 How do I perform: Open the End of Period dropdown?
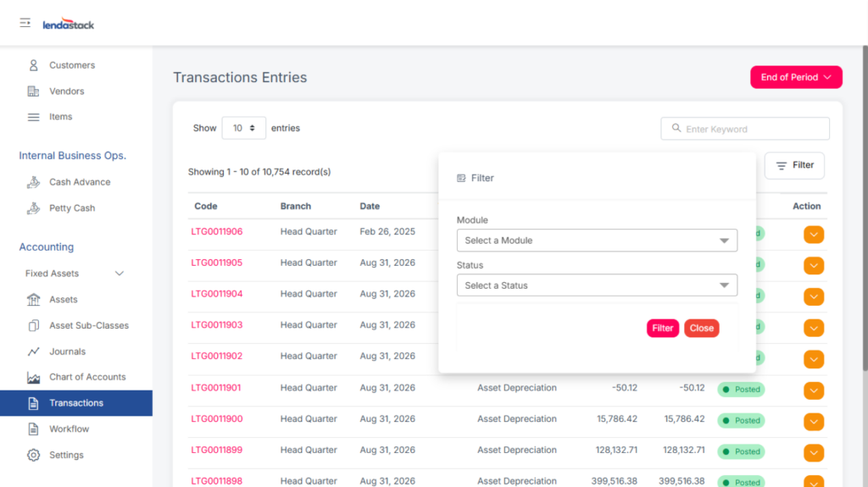(x=795, y=77)
